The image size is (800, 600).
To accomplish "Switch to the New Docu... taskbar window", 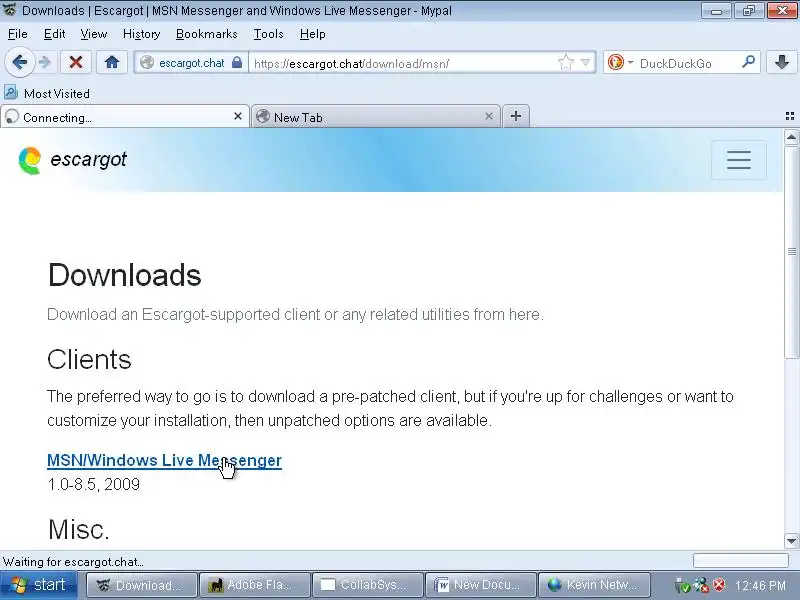I will point(481,585).
